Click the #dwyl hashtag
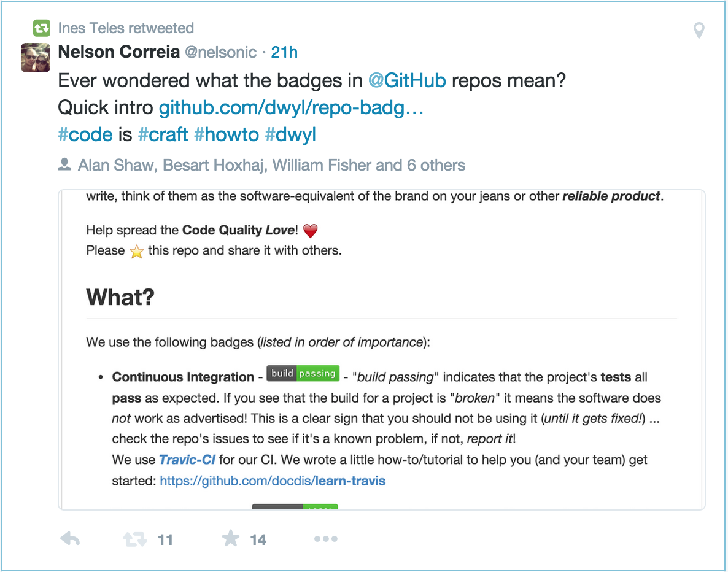 coord(290,135)
